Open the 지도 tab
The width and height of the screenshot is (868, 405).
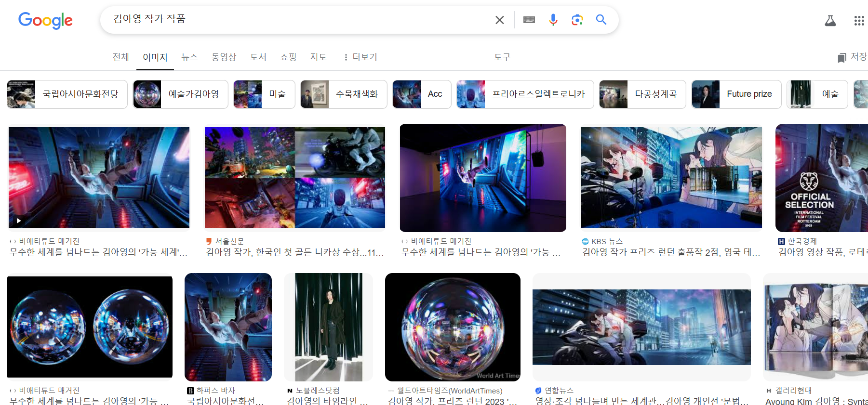coord(318,57)
